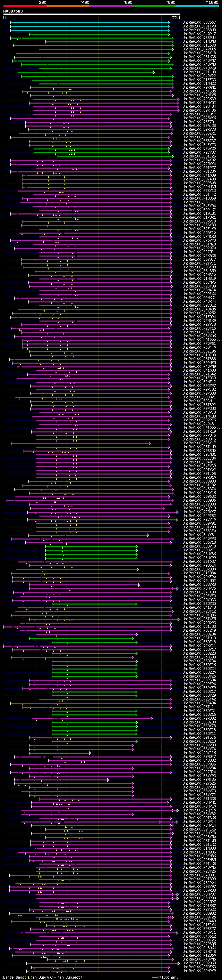The height and width of the screenshot is (980, 222).
Task: Select hit label UniRef100_Q9XF85
Action: [199, 110]
